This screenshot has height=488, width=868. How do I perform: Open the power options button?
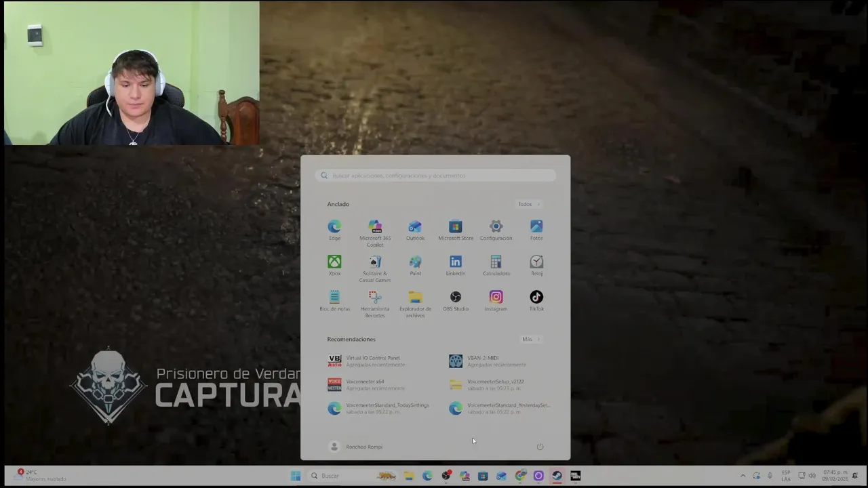coord(540,447)
